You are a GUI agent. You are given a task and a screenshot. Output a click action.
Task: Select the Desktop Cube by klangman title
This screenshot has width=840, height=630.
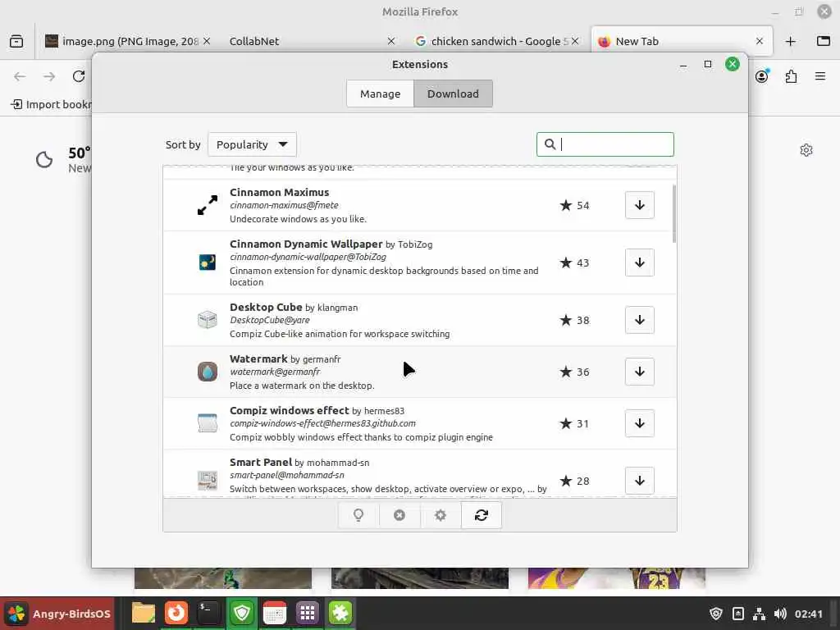coord(294,308)
